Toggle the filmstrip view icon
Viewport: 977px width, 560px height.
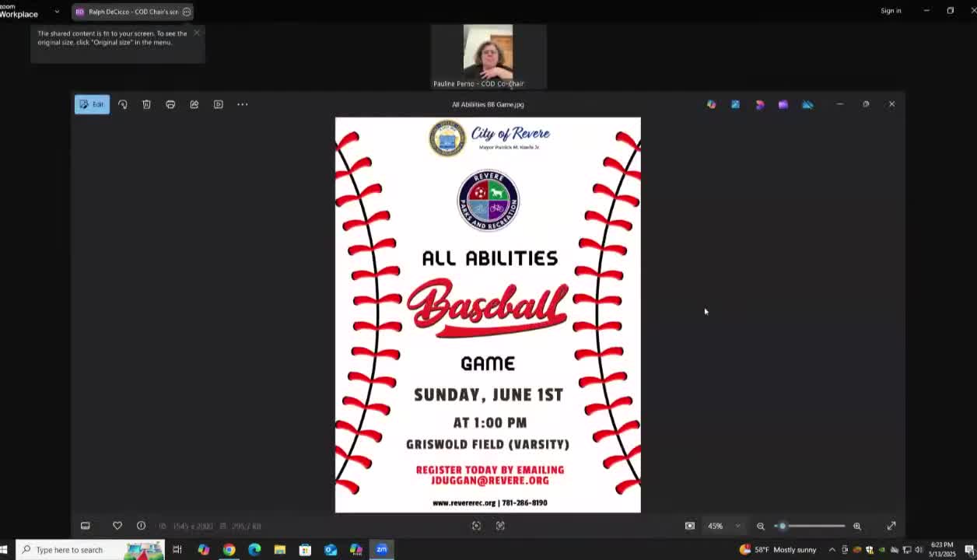click(86, 526)
